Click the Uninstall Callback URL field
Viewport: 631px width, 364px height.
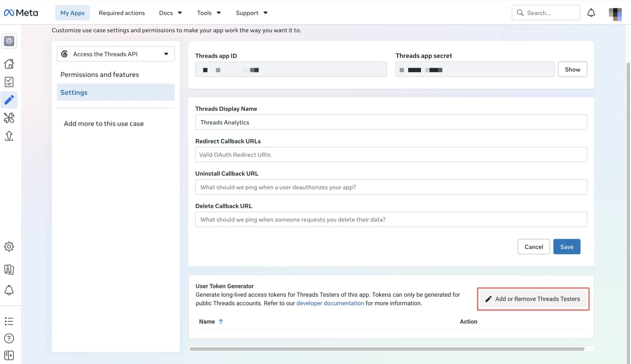coord(391,187)
